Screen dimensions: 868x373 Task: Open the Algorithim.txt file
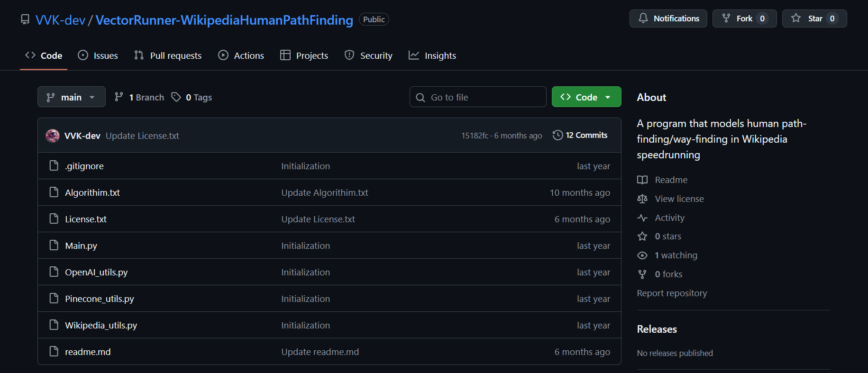[x=92, y=192]
